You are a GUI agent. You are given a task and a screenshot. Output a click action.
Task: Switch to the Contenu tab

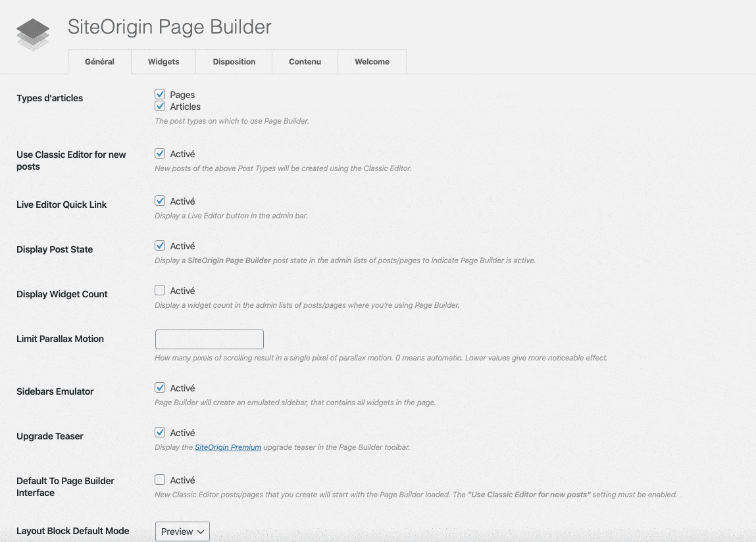pos(305,61)
